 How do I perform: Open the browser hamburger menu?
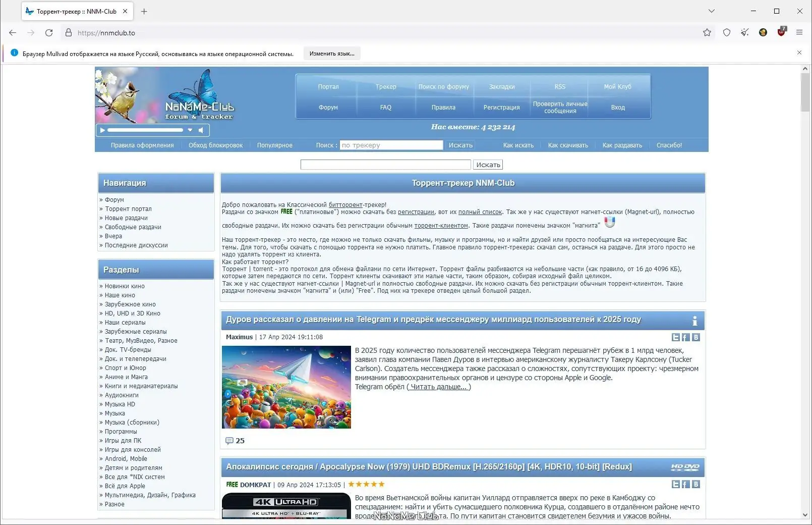coord(799,32)
